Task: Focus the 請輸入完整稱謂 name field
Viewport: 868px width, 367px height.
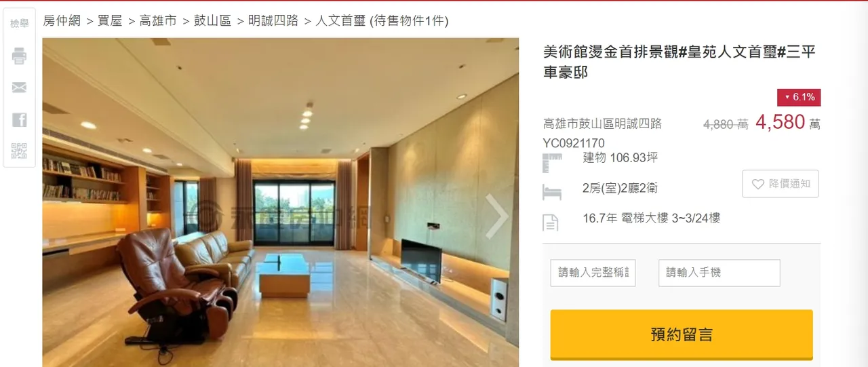Action: click(593, 273)
